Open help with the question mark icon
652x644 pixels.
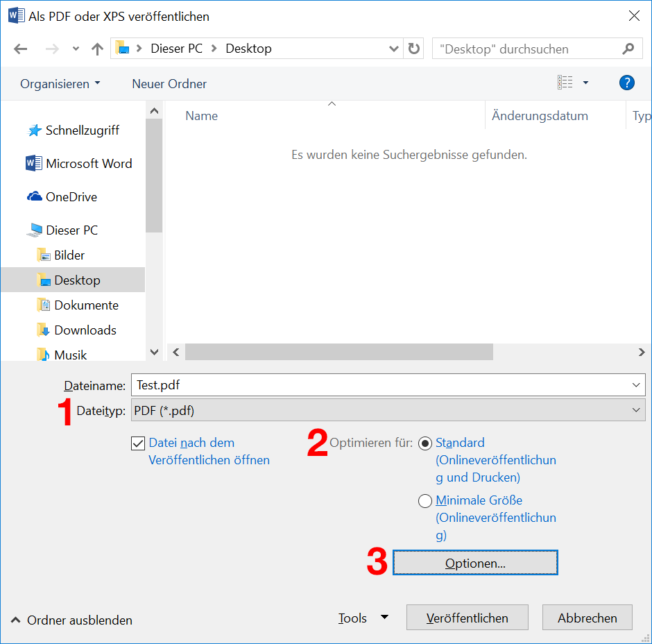[626, 83]
